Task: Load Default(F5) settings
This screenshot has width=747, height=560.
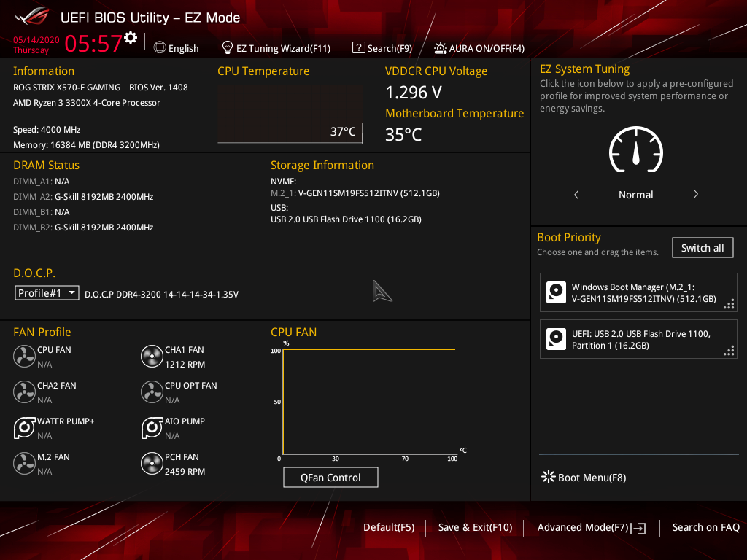Action: pyautogui.click(x=389, y=527)
